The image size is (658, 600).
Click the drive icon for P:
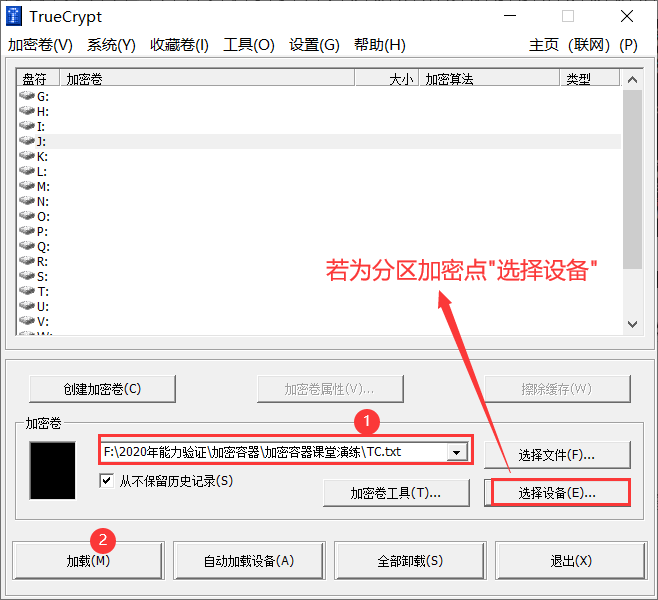27,231
